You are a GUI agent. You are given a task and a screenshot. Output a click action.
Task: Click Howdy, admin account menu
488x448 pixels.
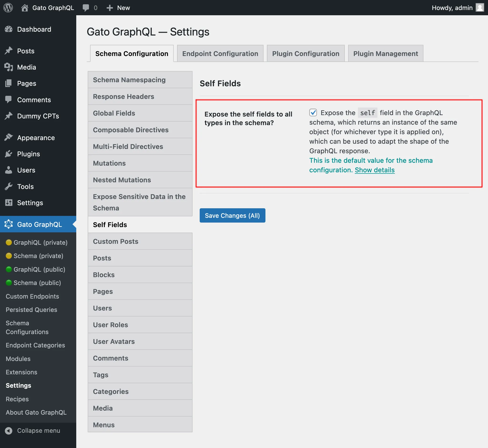(x=457, y=8)
